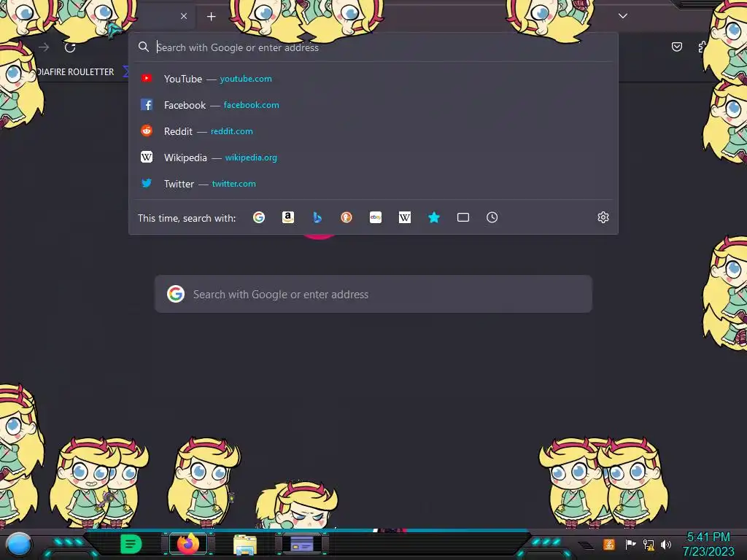Search open Tabs via the rectangle icon

pos(463,217)
